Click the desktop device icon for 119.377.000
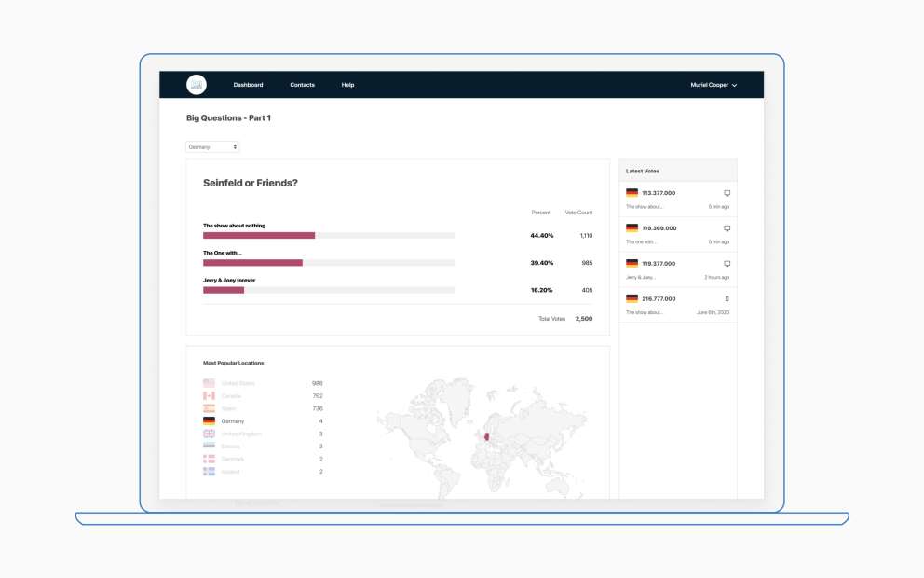 727,264
